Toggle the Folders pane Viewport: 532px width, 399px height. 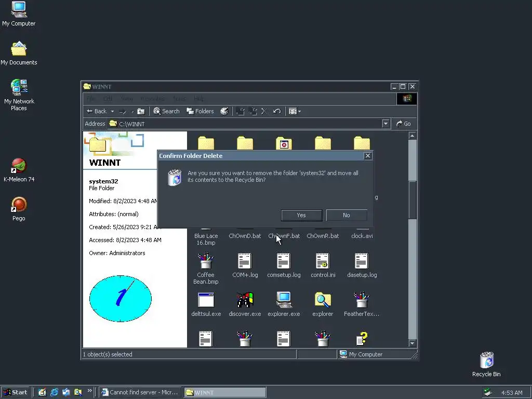pyautogui.click(x=200, y=111)
